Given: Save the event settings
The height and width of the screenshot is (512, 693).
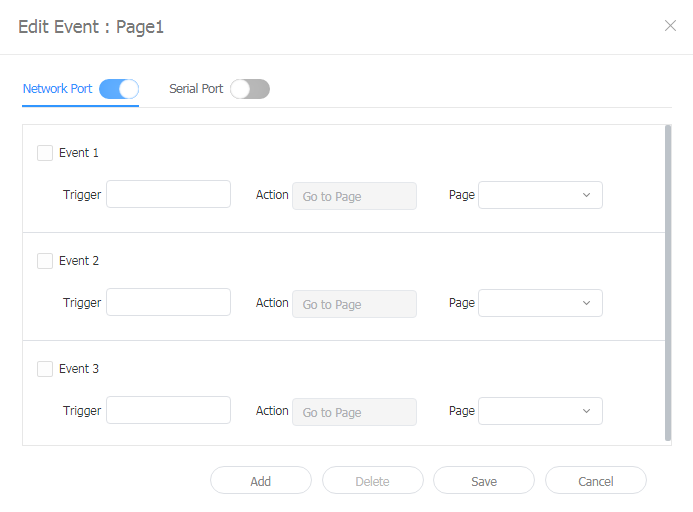Looking at the screenshot, I should tap(484, 481).
